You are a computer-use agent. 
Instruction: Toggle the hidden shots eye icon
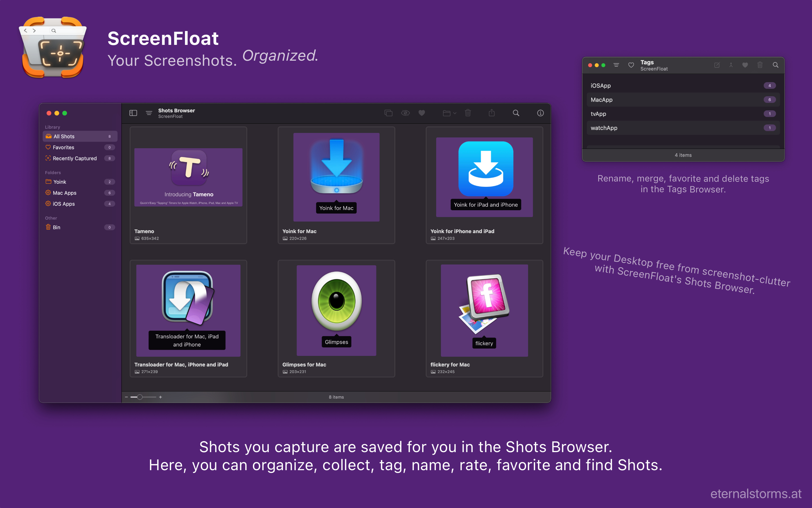(405, 113)
